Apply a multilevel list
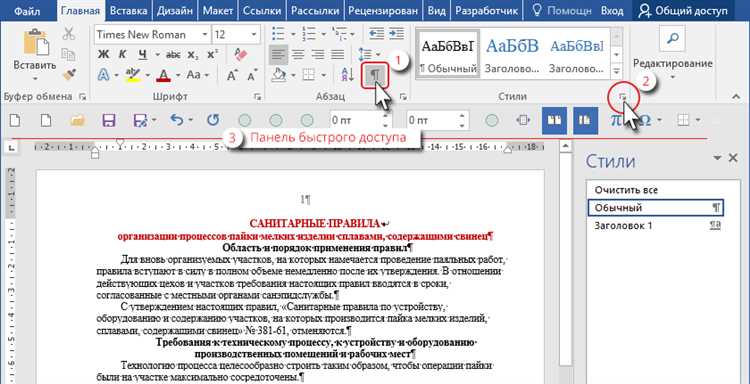The height and width of the screenshot is (384, 750). (x=340, y=34)
